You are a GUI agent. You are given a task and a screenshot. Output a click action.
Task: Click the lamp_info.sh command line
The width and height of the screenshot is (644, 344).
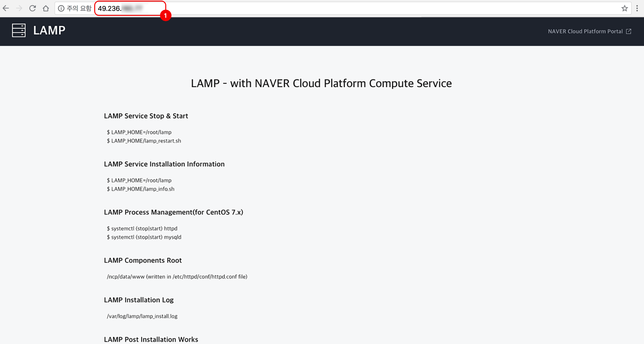[140, 189]
